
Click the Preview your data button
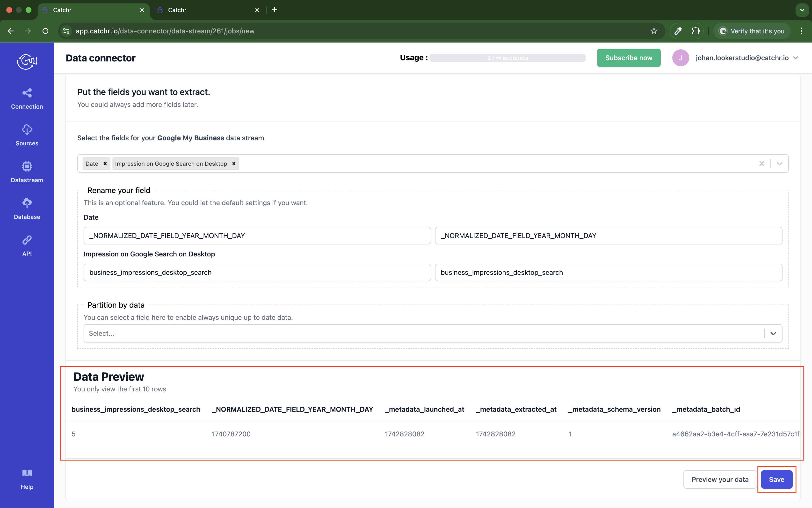click(720, 479)
